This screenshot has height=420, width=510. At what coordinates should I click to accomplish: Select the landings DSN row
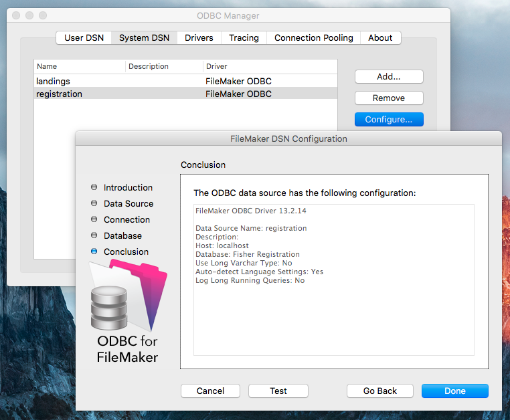[x=185, y=81]
